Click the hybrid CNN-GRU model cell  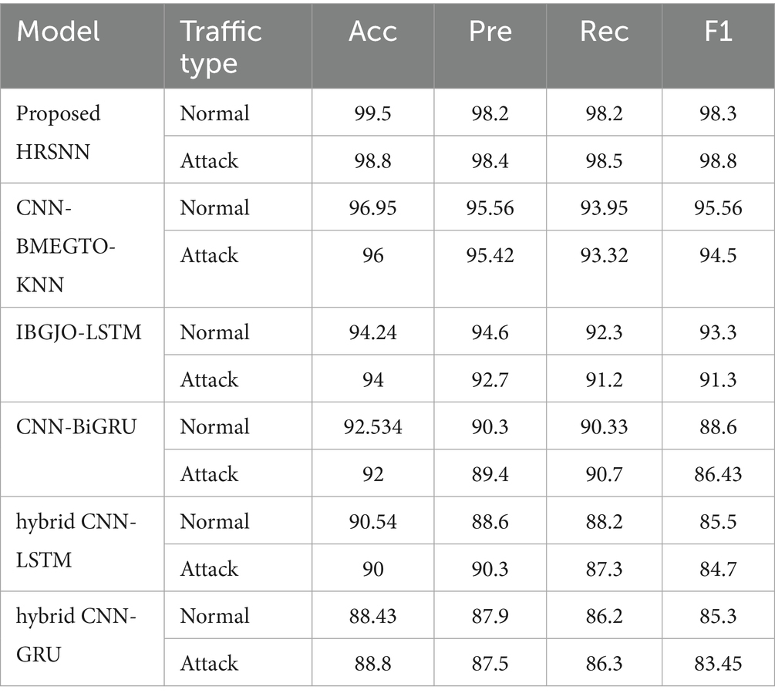pos(82,639)
